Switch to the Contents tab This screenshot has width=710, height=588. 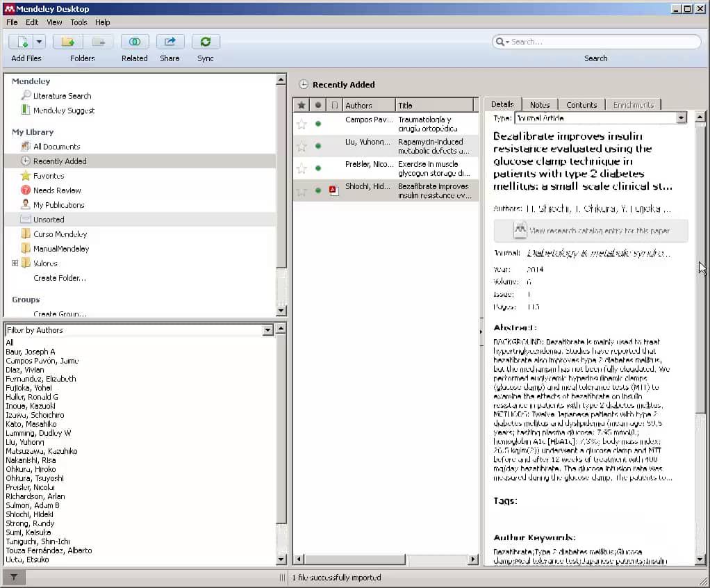coord(581,105)
